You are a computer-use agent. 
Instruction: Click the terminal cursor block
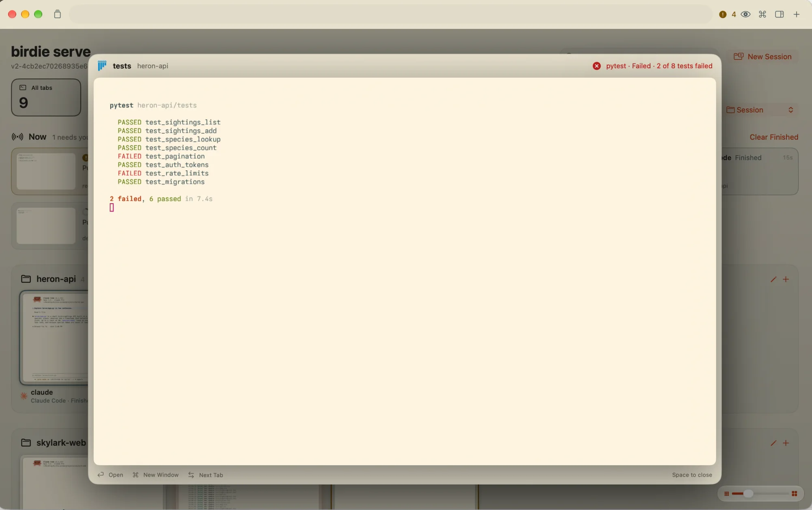[x=112, y=208]
